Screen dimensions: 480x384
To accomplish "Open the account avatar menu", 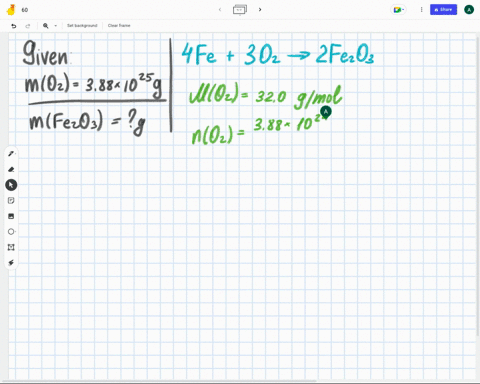I will coord(469,10).
